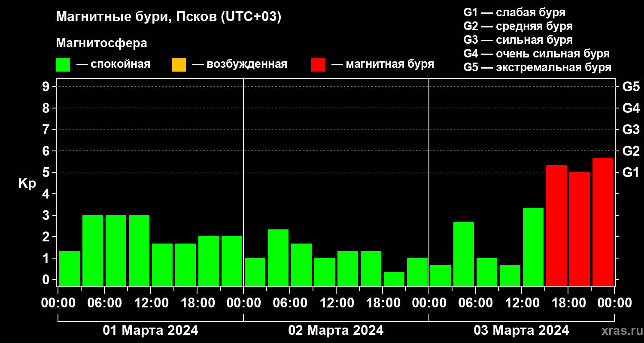Click the green «спокойная» legend swatch

[x=63, y=65]
